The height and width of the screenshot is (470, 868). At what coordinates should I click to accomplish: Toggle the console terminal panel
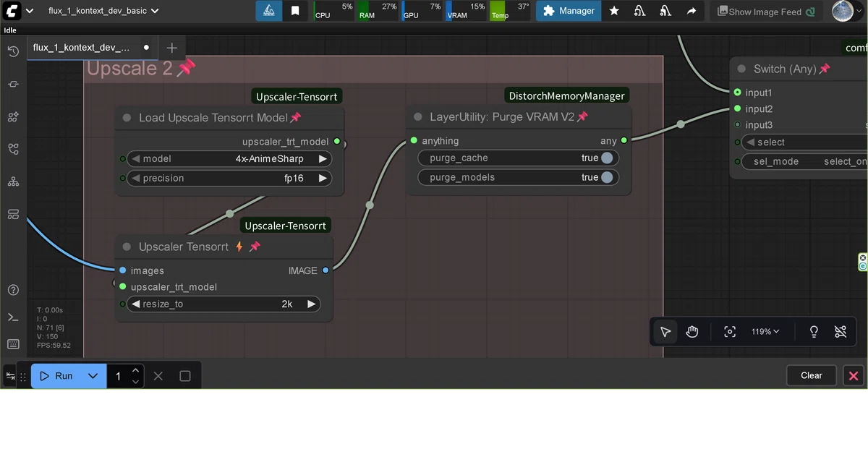[x=13, y=317]
